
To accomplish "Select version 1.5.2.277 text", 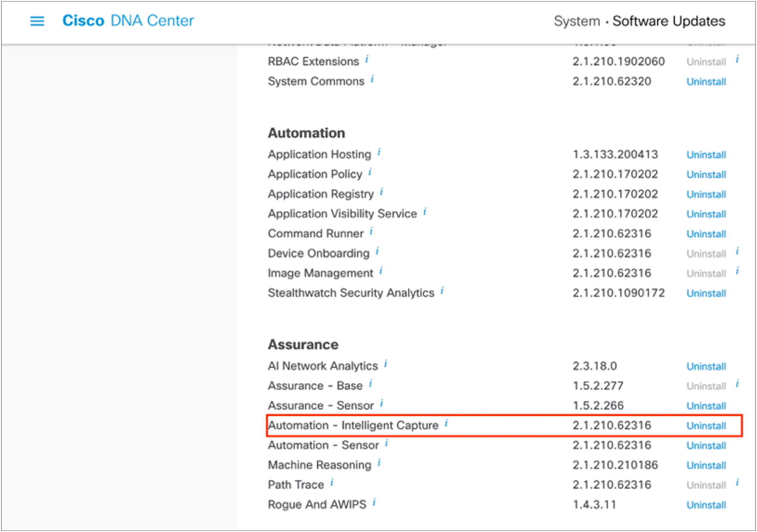I will click(598, 386).
